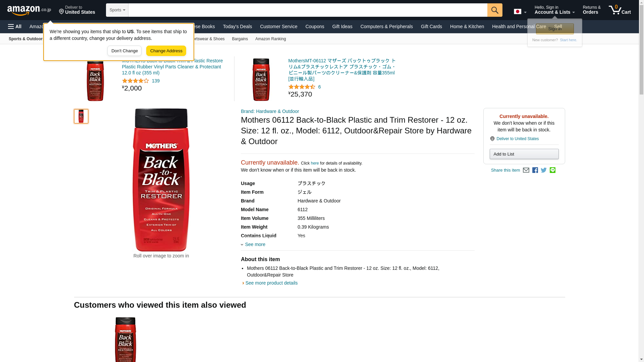
Task: Go to Amazon.co.jp home logo
Action: pyautogui.click(x=29, y=10)
